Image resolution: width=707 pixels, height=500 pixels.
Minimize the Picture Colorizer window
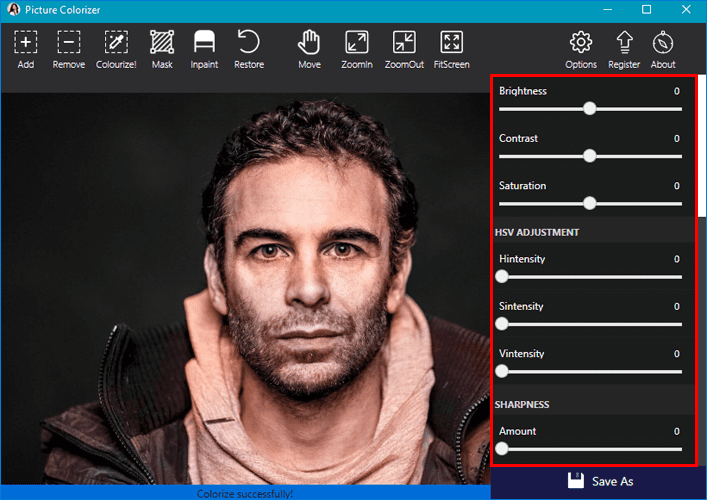[607, 9]
